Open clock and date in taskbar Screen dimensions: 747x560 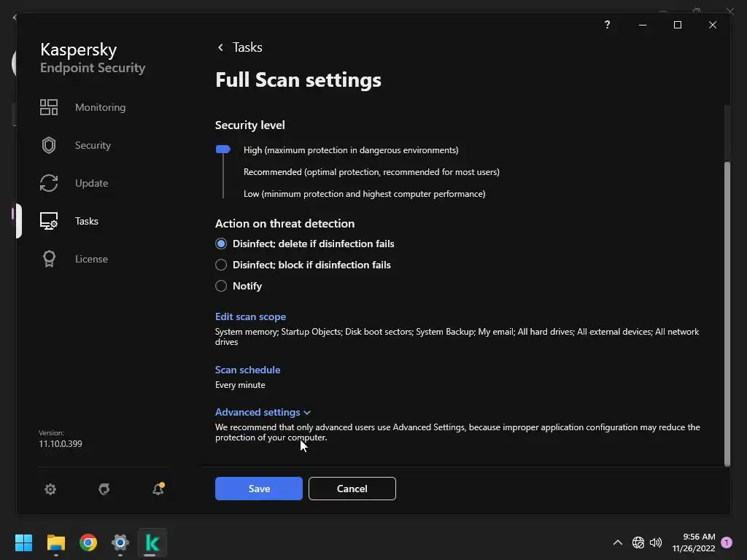click(x=694, y=542)
